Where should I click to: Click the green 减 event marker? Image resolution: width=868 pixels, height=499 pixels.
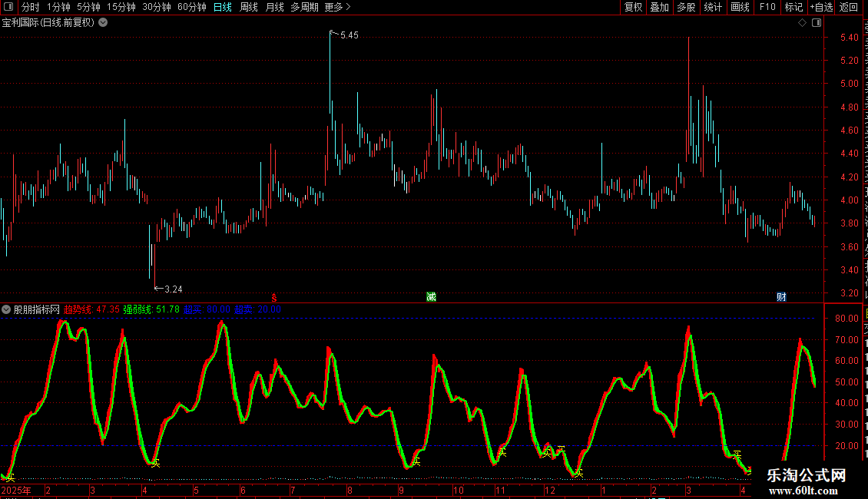coord(431,297)
